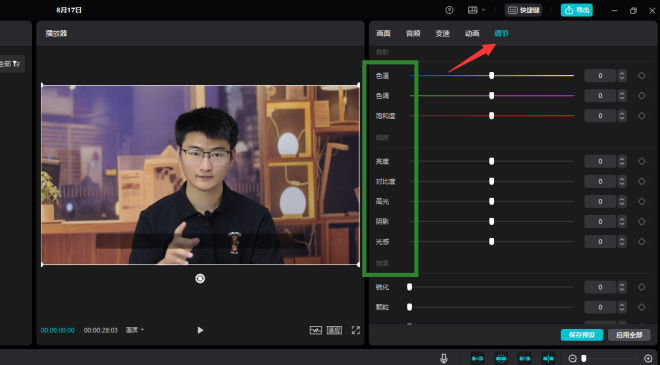Enter fullscreen preview mode

point(356,330)
